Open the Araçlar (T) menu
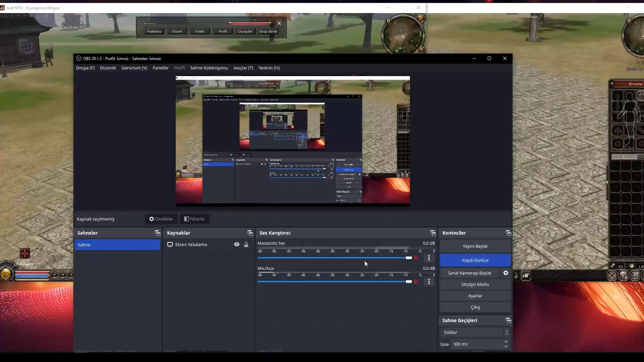 coord(243,68)
